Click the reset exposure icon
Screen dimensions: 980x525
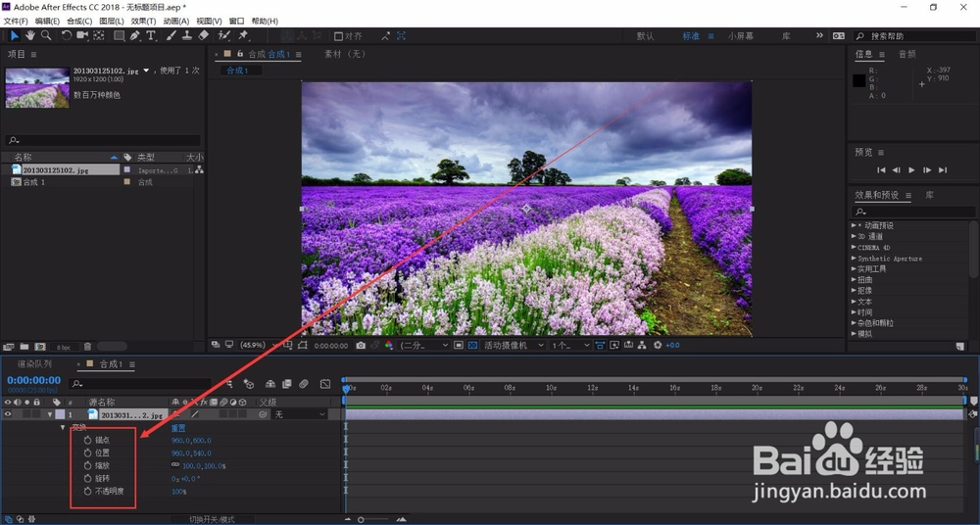click(658, 345)
